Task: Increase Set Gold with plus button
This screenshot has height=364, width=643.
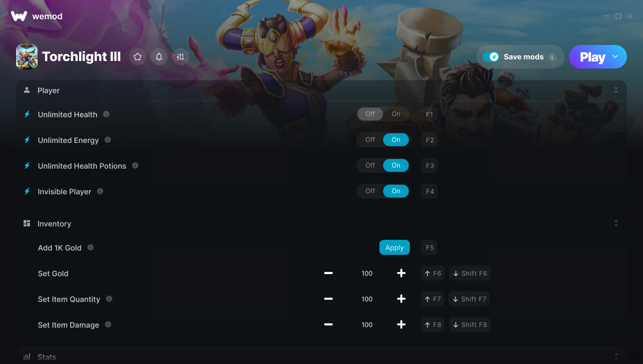Action: pyautogui.click(x=401, y=274)
